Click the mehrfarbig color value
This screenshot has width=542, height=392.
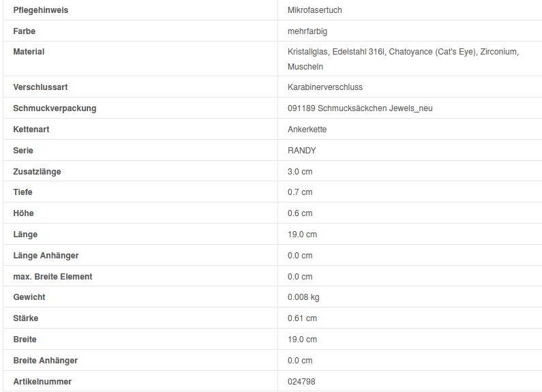pyautogui.click(x=308, y=31)
